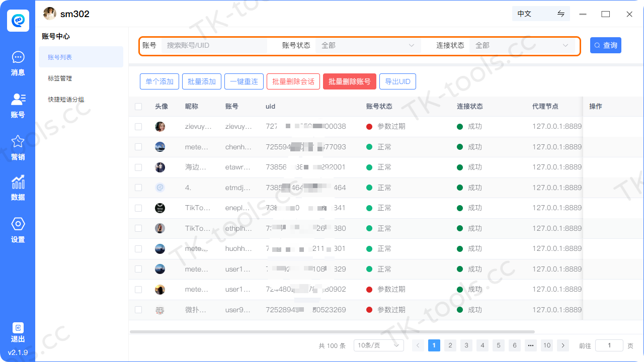Go to page 5
644x362 pixels.
point(499,345)
